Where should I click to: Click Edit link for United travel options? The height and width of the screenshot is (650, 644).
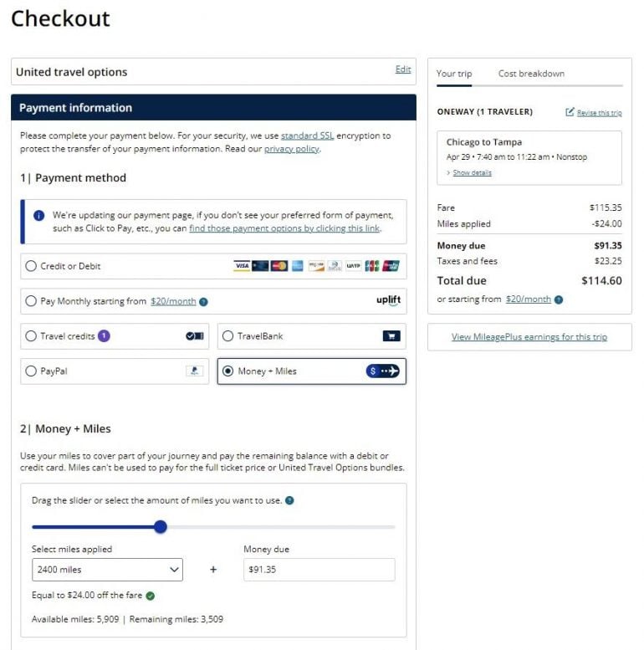click(403, 69)
